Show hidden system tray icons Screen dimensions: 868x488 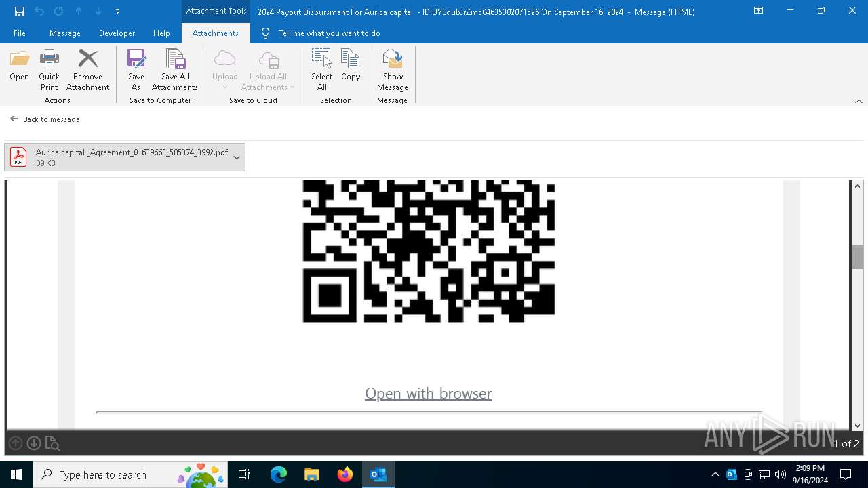(x=715, y=474)
